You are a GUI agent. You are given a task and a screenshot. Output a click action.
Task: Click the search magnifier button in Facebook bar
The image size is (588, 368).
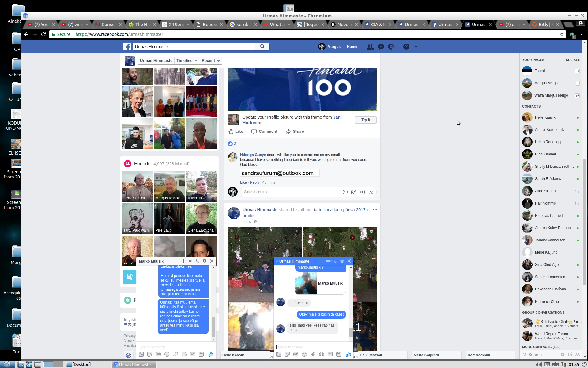(x=262, y=47)
